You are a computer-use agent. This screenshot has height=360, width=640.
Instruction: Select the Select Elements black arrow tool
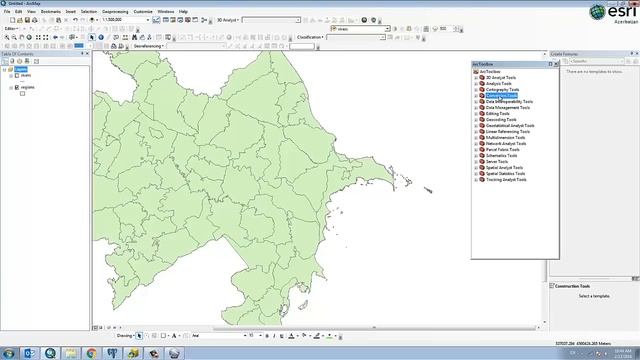tap(92, 37)
